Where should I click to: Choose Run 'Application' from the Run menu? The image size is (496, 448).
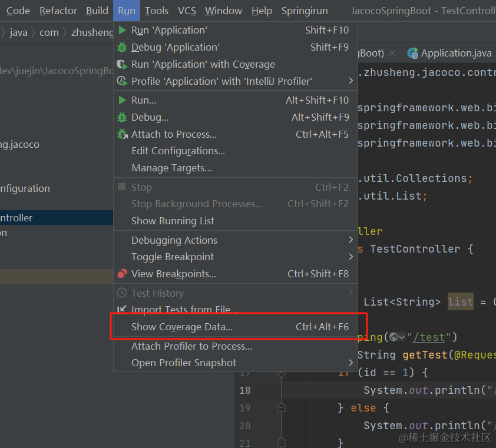[236, 31]
